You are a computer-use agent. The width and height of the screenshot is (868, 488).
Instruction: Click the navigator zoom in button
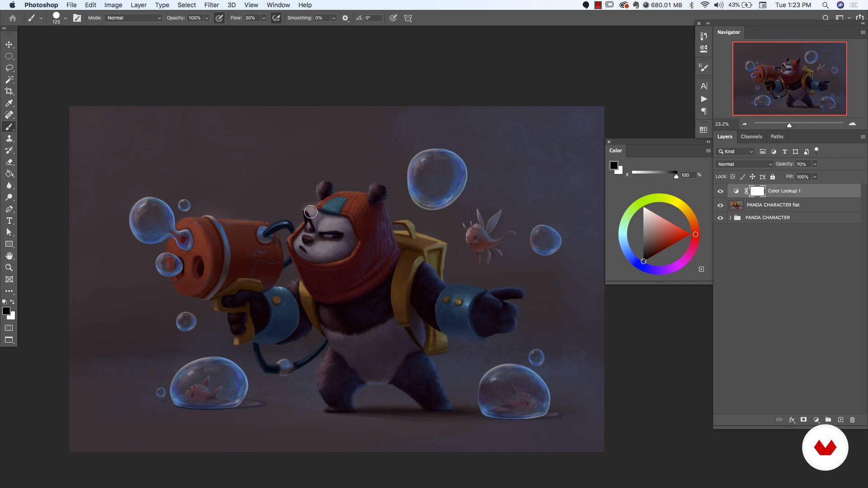[x=852, y=124]
